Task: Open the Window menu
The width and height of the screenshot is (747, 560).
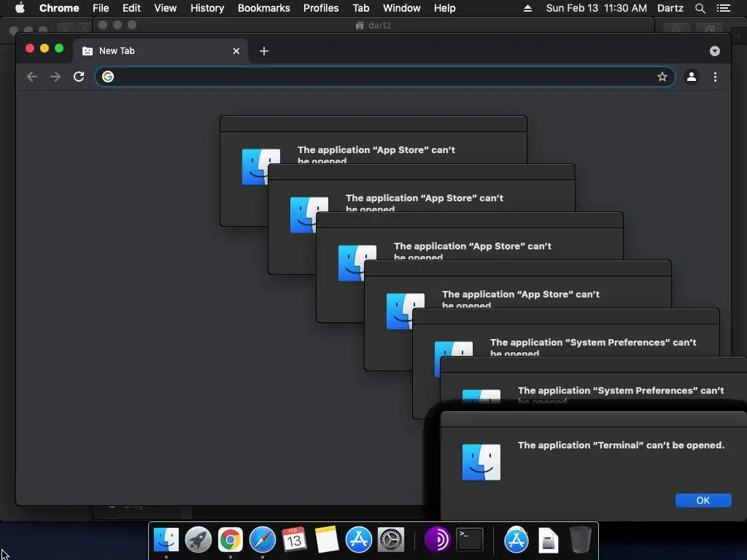Action: point(402,8)
